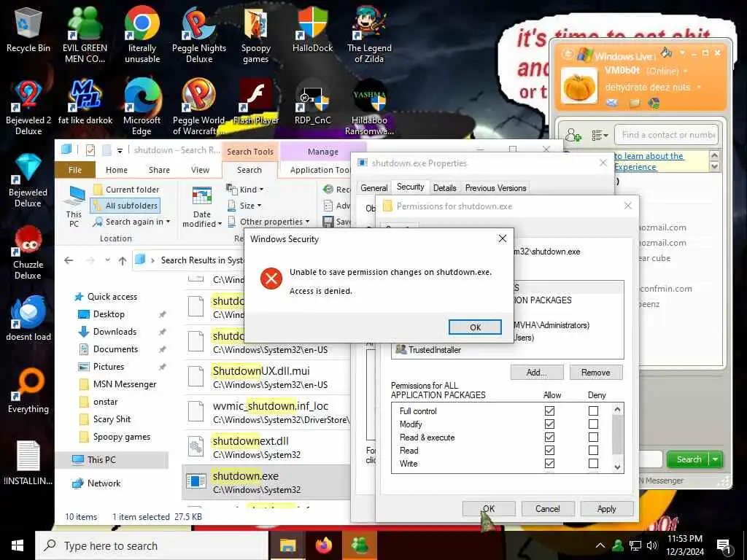Show hidden tray icons chevron
Viewport: 747px width, 560px height.
(600, 545)
